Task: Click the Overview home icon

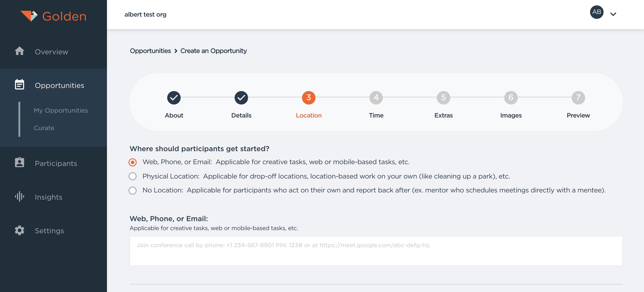Action: pos(20,51)
